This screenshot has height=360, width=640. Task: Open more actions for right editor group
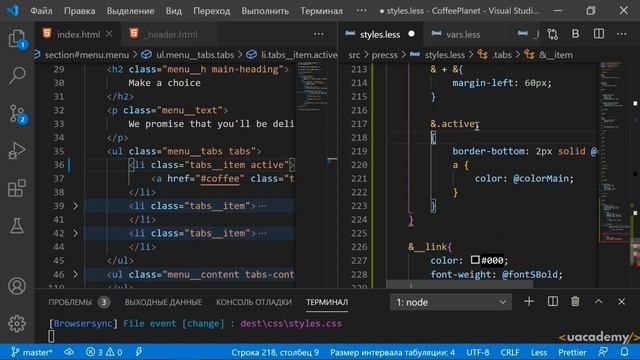621,34
